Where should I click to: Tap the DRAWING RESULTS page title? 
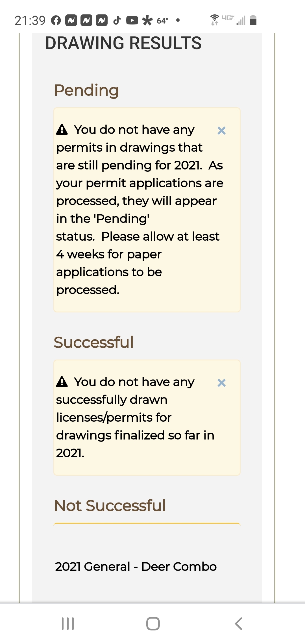[x=123, y=43]
